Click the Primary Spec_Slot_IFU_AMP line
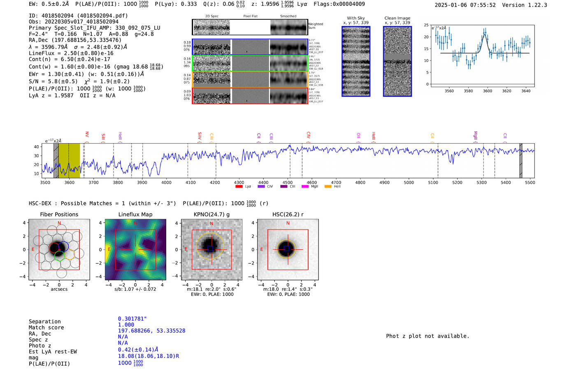 click(x=95, y=28)
